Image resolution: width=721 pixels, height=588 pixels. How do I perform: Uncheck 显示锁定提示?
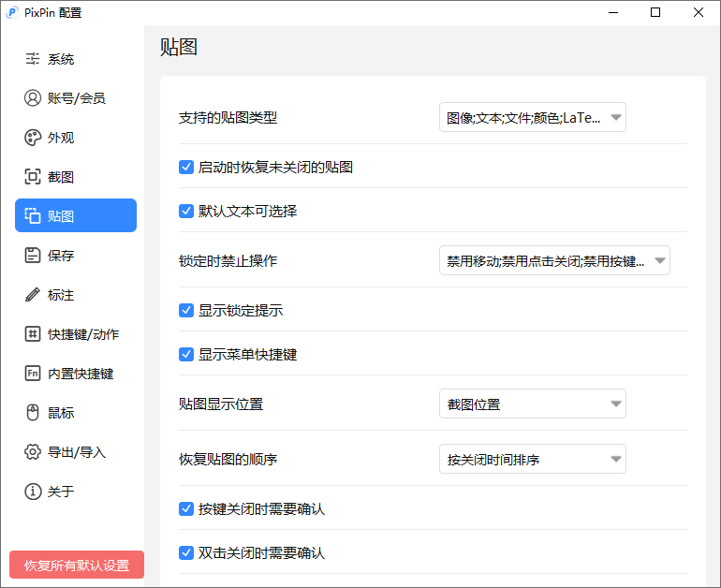coord(186,310)
